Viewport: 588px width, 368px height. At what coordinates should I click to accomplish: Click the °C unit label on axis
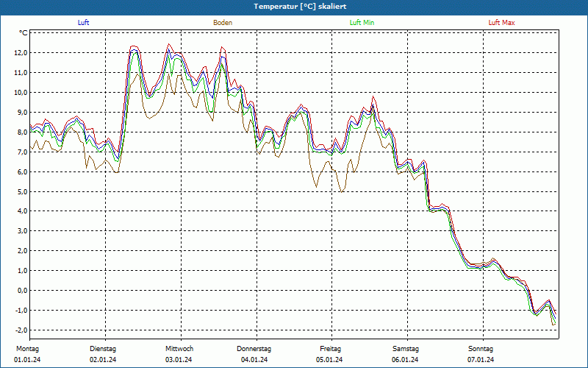(x=24, y=33)
